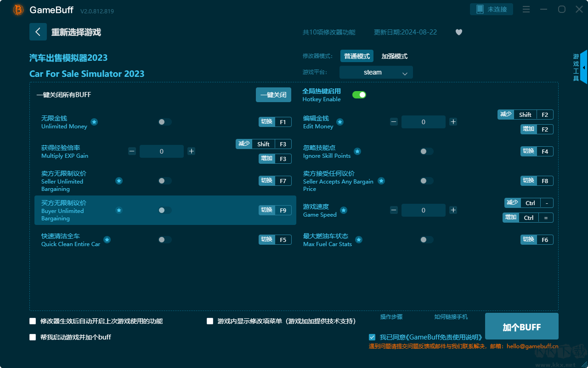Click Multiply EXP Gain 减少 Shift F3 hotkey
The width and height of the screenshot is (588, 368).
click(x=264, y=144)
